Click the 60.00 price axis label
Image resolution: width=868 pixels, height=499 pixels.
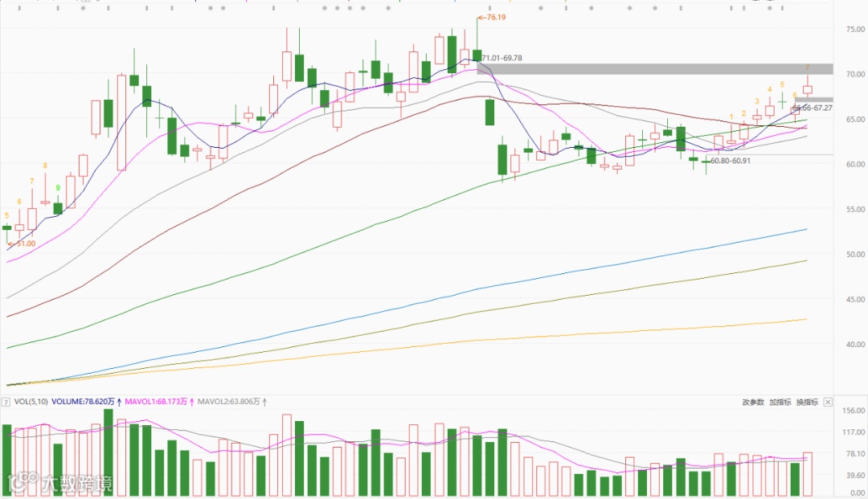[x=855, y=164]
